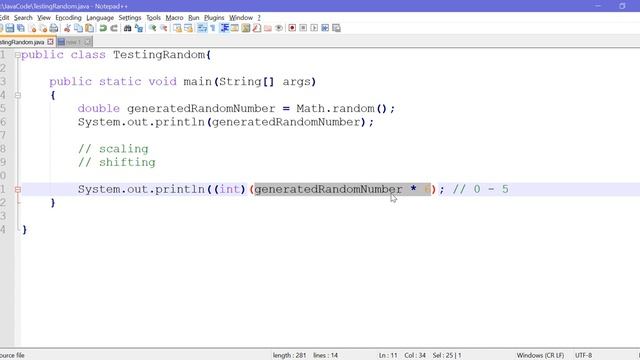This screenshot has height=360, width=640.
Task: Click 'Math.random()' in line 5
Action: point(341,109)
